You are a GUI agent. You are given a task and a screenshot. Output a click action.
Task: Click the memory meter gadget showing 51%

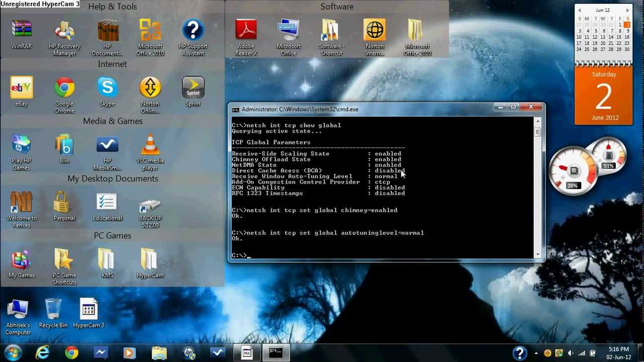608,155
